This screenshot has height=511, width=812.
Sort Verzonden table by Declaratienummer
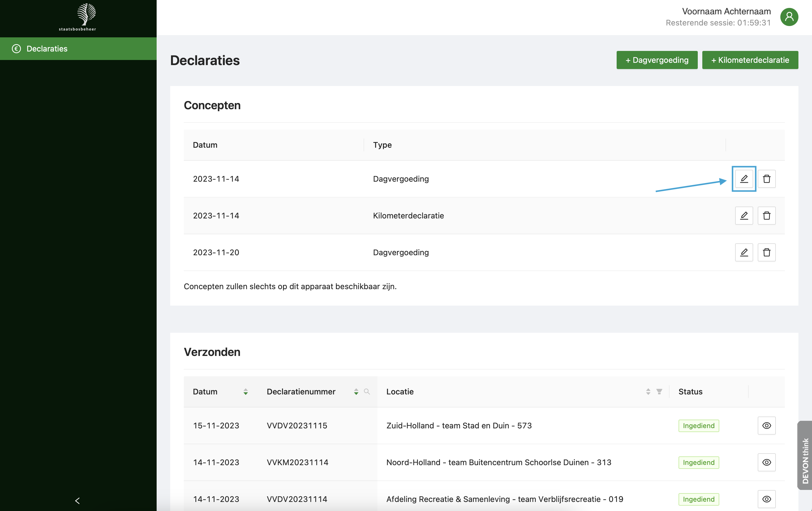click(356, 392)
